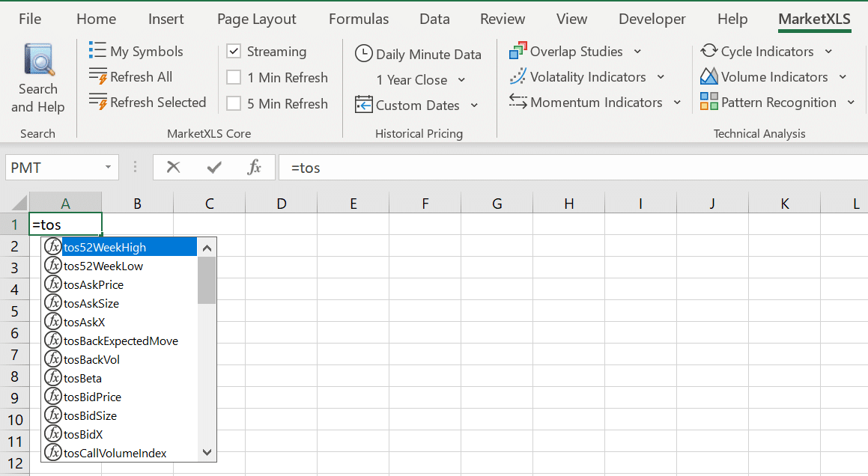
Task: Click fx icon next to tosBeta
Action: [x=53, y=378]
